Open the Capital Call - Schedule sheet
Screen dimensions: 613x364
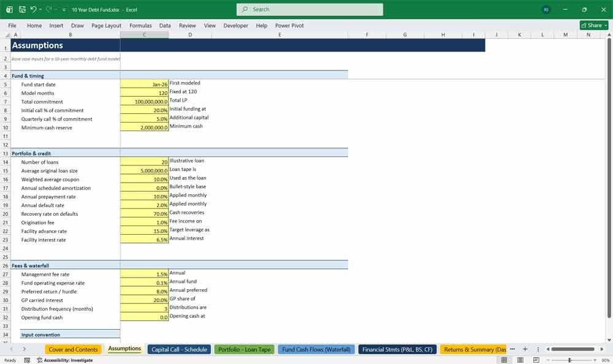point(179,349)
